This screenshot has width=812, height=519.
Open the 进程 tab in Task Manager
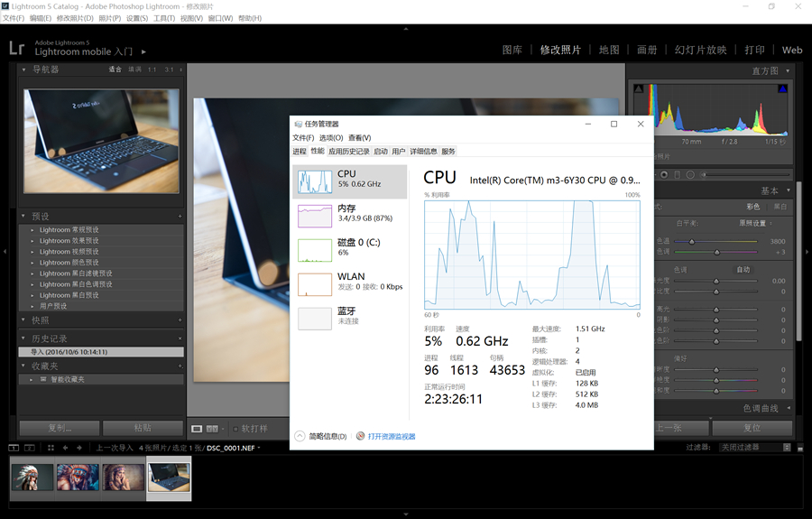coord(300,152)
